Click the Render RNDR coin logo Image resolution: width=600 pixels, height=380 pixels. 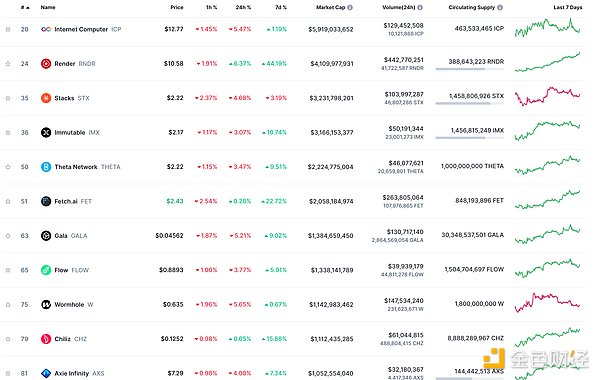click(x=46, y=64)
